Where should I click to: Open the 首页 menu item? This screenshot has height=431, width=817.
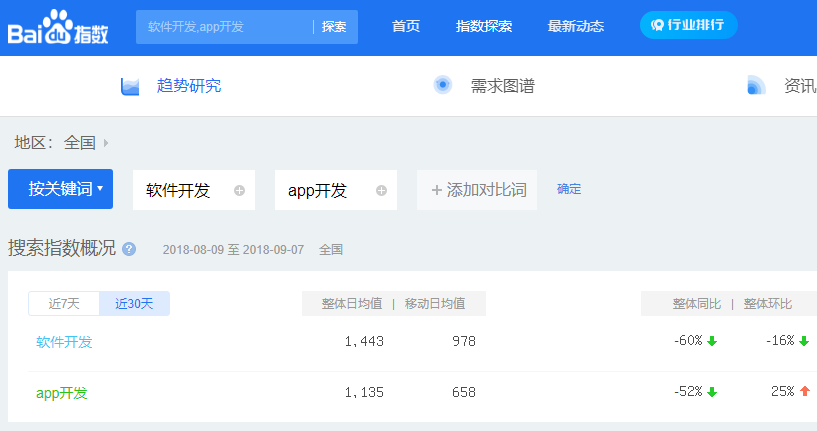point(405,26)
